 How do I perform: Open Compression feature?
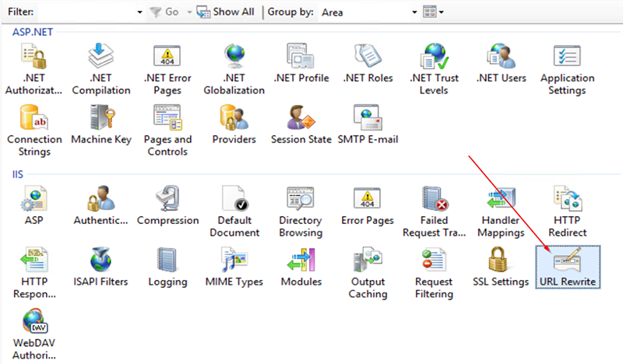(x=167, y=205)
